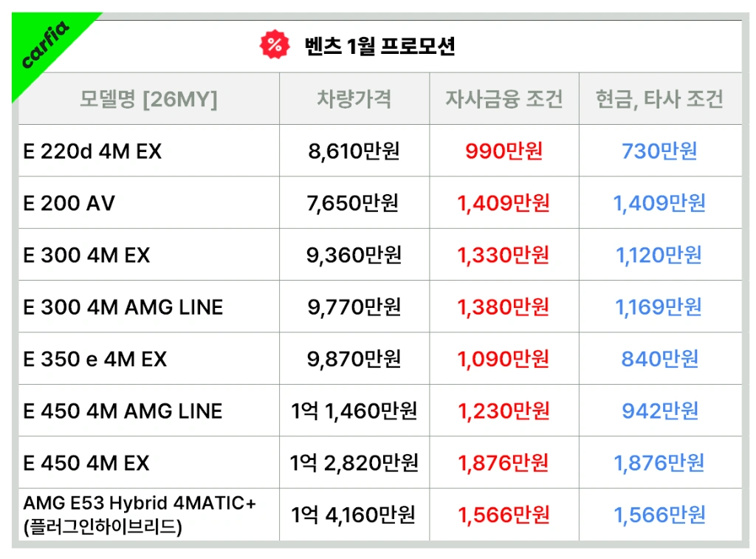Click the red 1,090만원 value

(x=504, y=360)
